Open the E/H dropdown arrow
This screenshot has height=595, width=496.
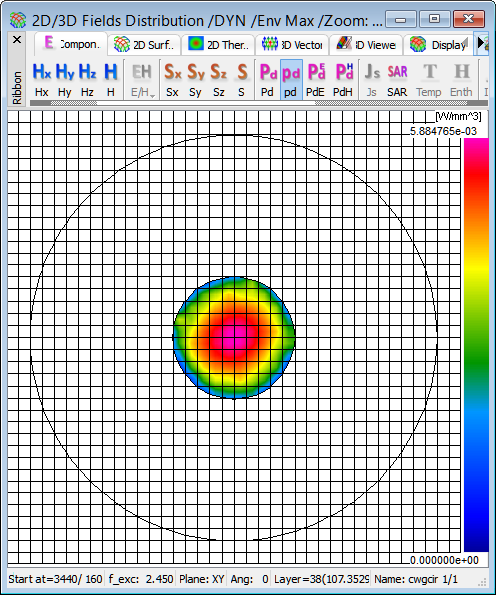pos(153,96)
